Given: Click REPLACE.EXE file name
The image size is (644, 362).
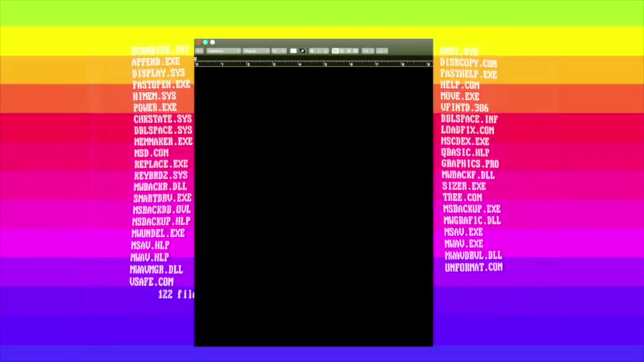Looking at the screenshot, I should coord(161,164).
